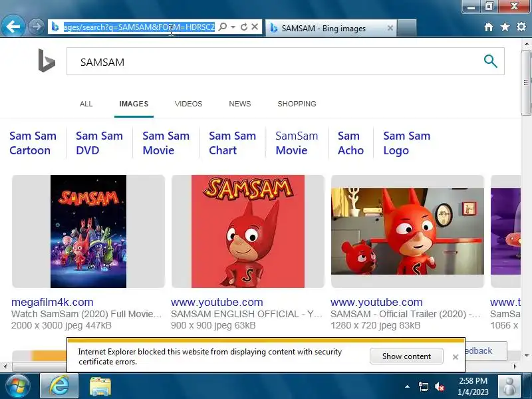Viewport: 532px width, 399px height.
Task: Open a new blank tab
Action: click(x=406, y=28)
